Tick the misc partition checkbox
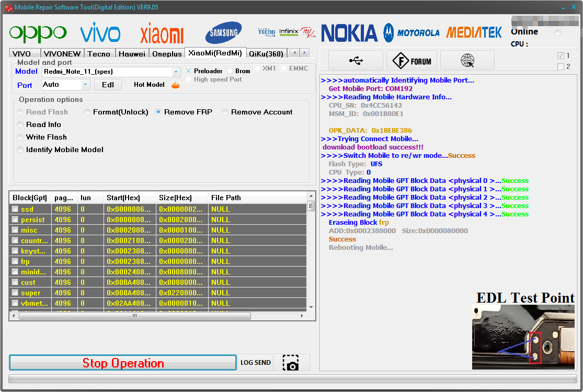583x392 pixels. 15,230
